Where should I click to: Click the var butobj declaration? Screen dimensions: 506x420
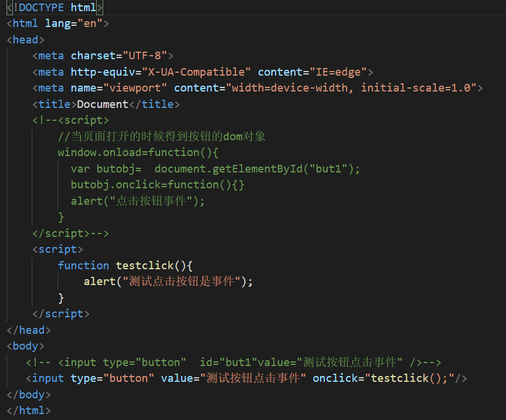[x=106, y=168]
